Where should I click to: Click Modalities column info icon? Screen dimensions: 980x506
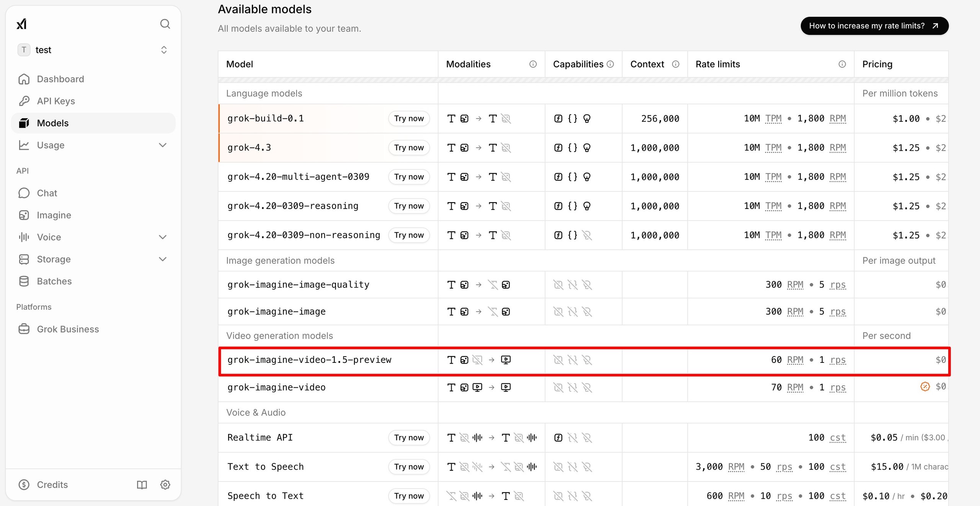point(533,64)
